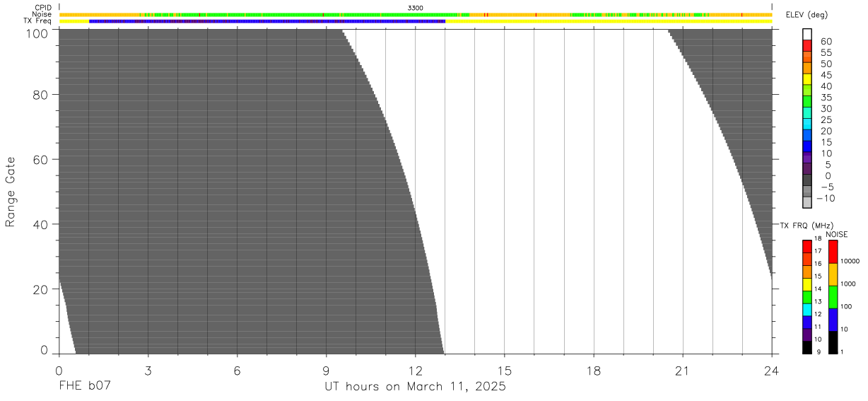Click the '24' tick on the UT hours axis
This screenshot has height=401, width=868.
click(x=772, y=371)
